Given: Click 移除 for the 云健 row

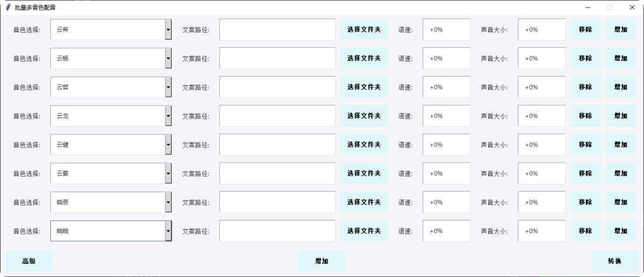Looking at the screenshot, I should (x=586, y=144).
